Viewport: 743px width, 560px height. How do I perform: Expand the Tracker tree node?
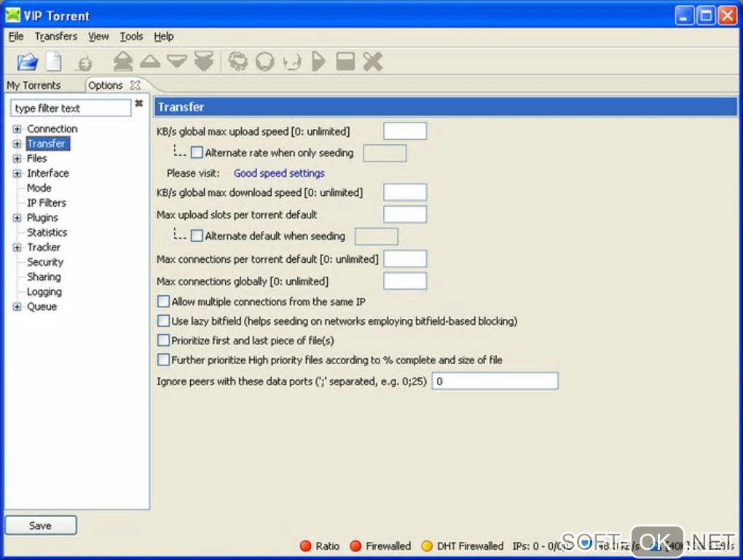pos(17,248)
